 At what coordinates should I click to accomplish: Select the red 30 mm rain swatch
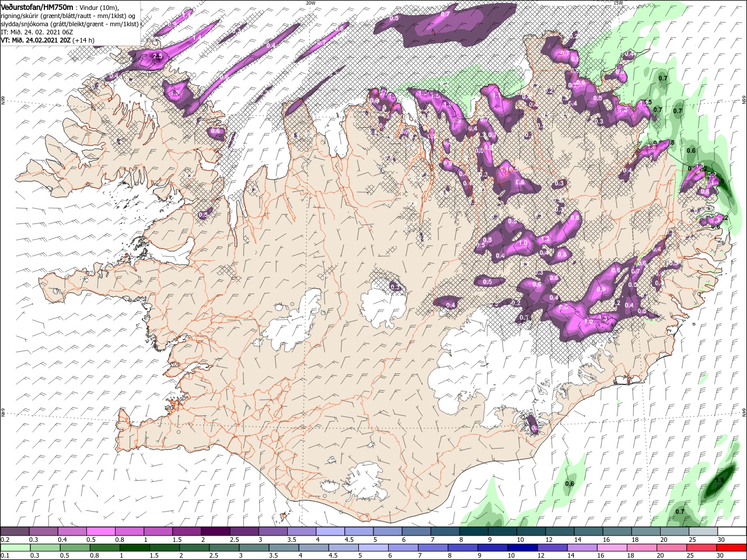[x=732, y=548]
